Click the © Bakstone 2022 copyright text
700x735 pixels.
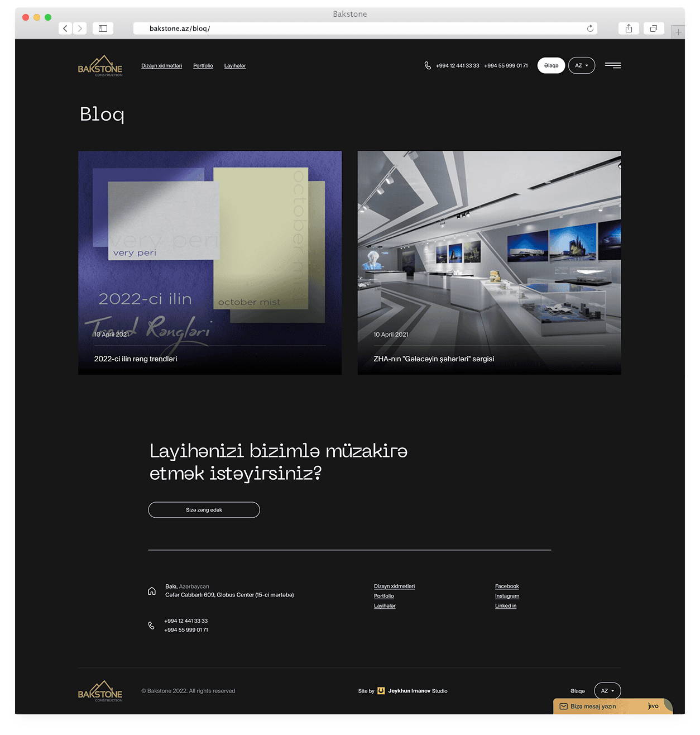coord(188,691)
